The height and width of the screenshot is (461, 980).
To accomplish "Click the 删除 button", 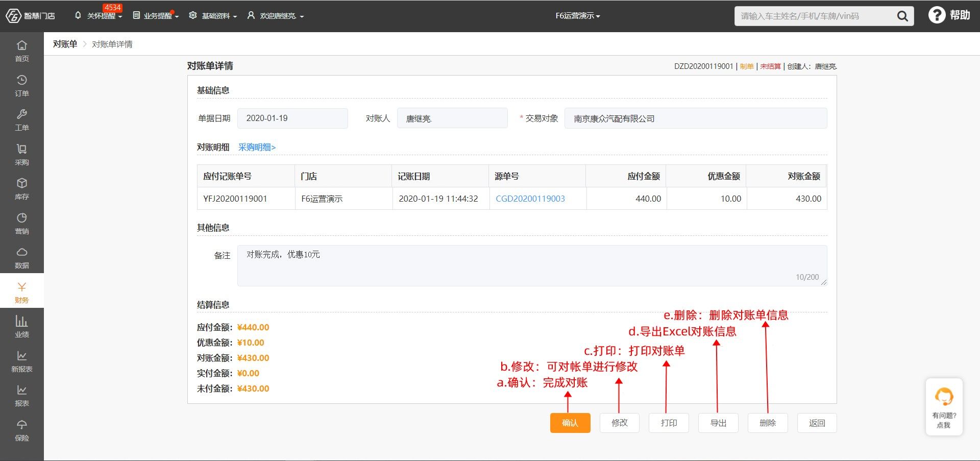I will point(768,423).
